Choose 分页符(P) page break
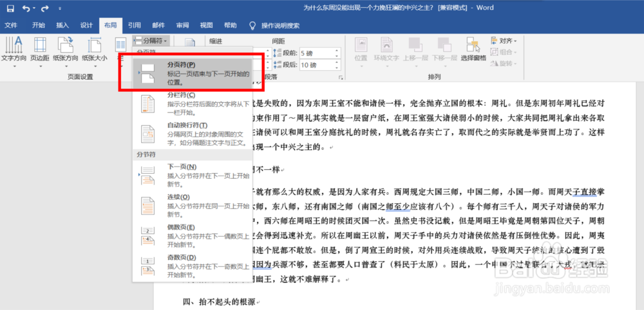644x310 pixels. [192, 74]
